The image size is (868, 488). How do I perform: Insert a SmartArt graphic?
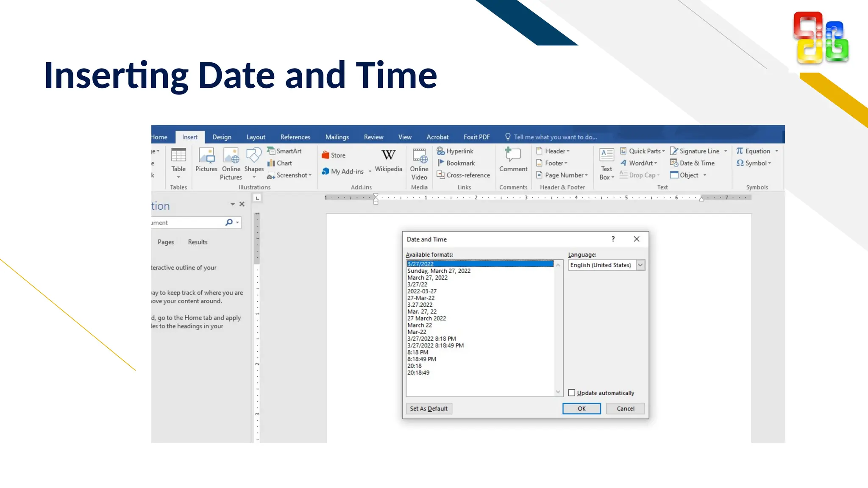(284, 151)
